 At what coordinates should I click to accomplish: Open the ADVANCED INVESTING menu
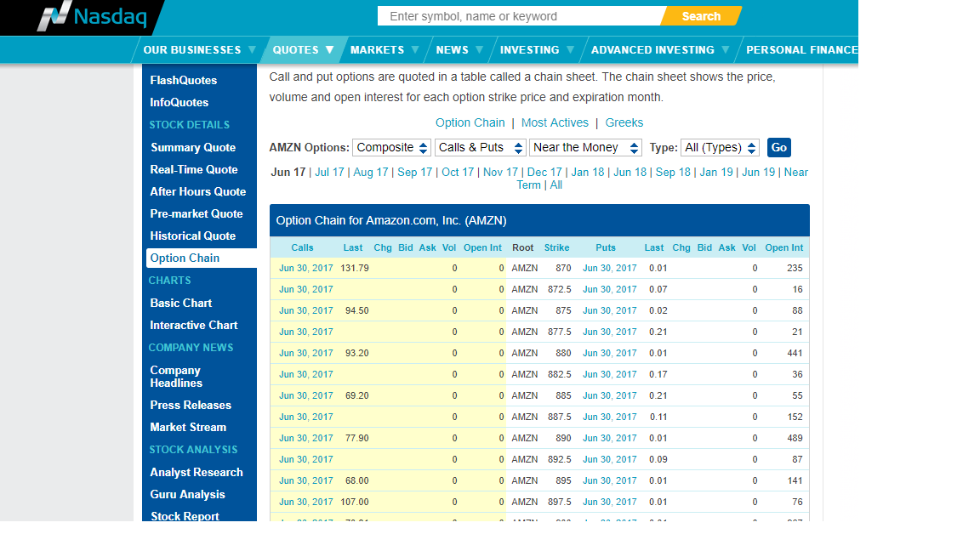[660, 50]
